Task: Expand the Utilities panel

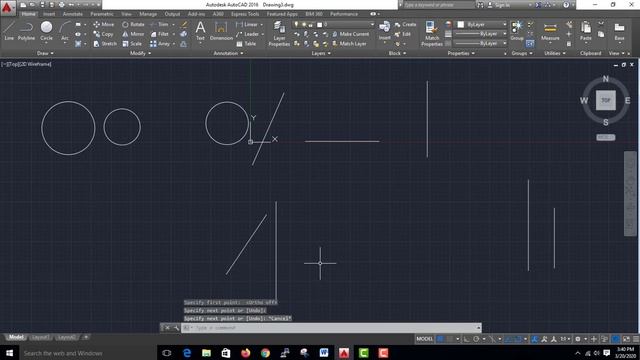Action: click(555, 53)
